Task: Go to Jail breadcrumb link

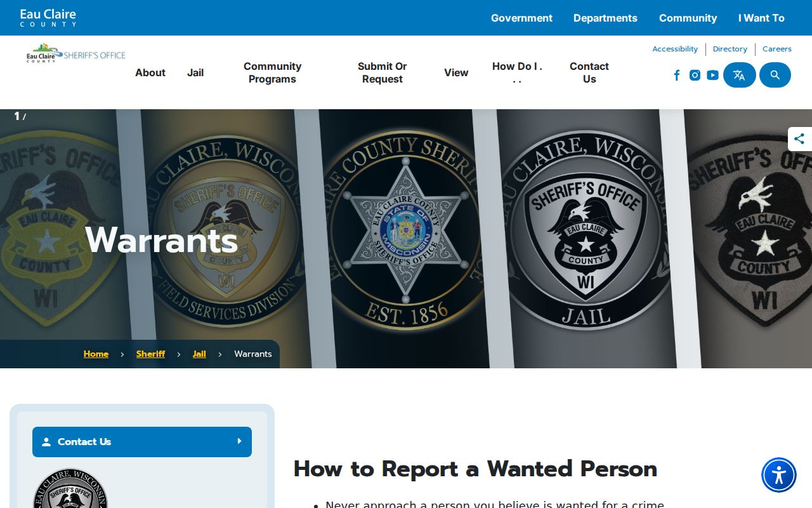Action: [x=199, y=354]
